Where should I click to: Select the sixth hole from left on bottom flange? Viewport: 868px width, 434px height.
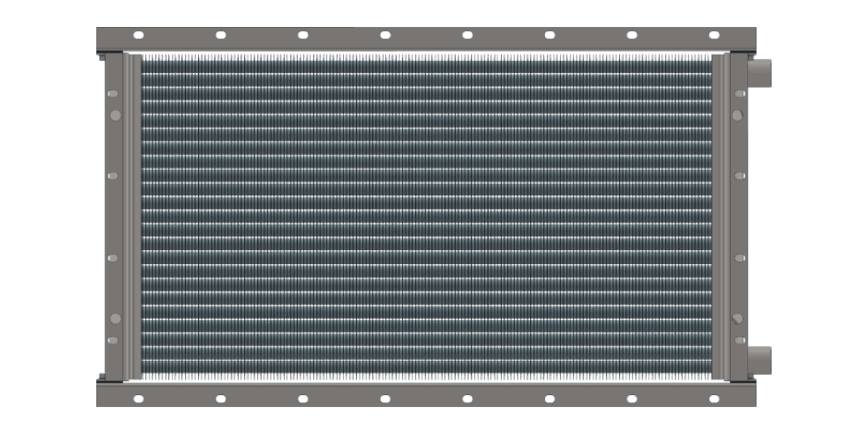pos(549,398)
